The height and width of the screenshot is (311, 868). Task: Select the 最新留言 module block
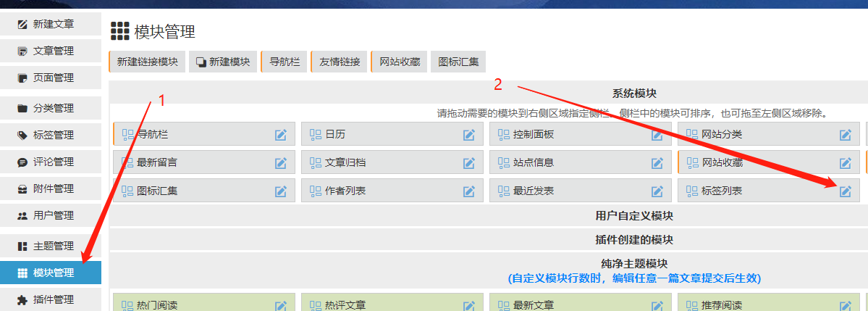[203, 163]
